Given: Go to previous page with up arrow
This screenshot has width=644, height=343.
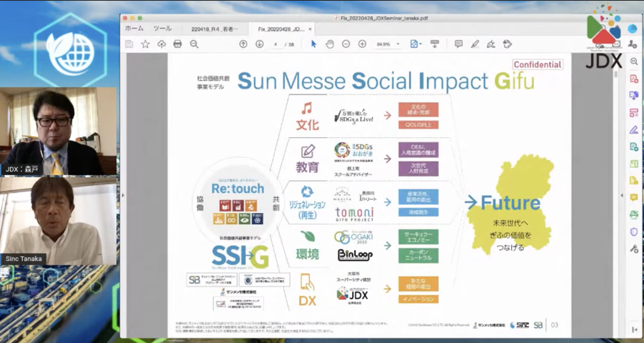Looking at the screenshot, I should click(243, 44).
